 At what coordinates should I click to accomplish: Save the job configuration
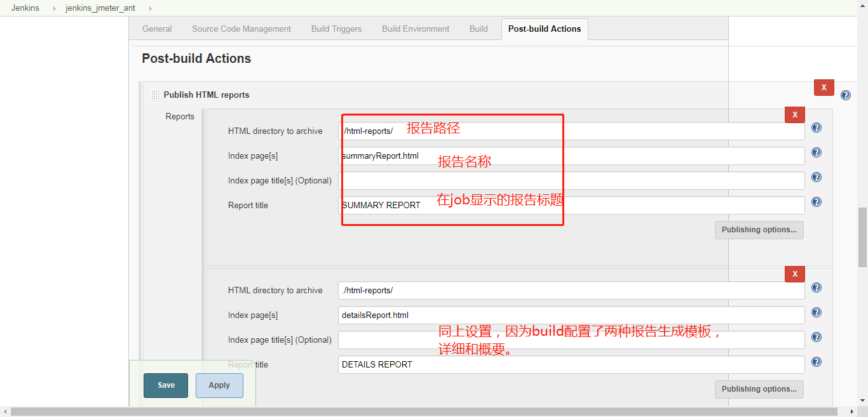click(165, 385)
